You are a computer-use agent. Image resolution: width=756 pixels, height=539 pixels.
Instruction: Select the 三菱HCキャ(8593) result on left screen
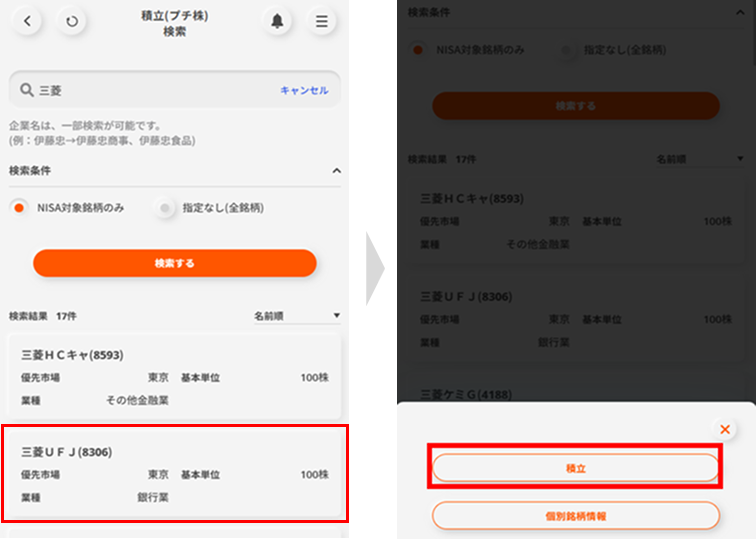174,377
